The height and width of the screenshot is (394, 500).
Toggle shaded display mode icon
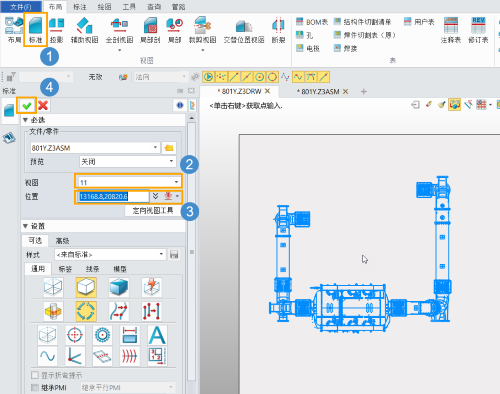point(119,287)
